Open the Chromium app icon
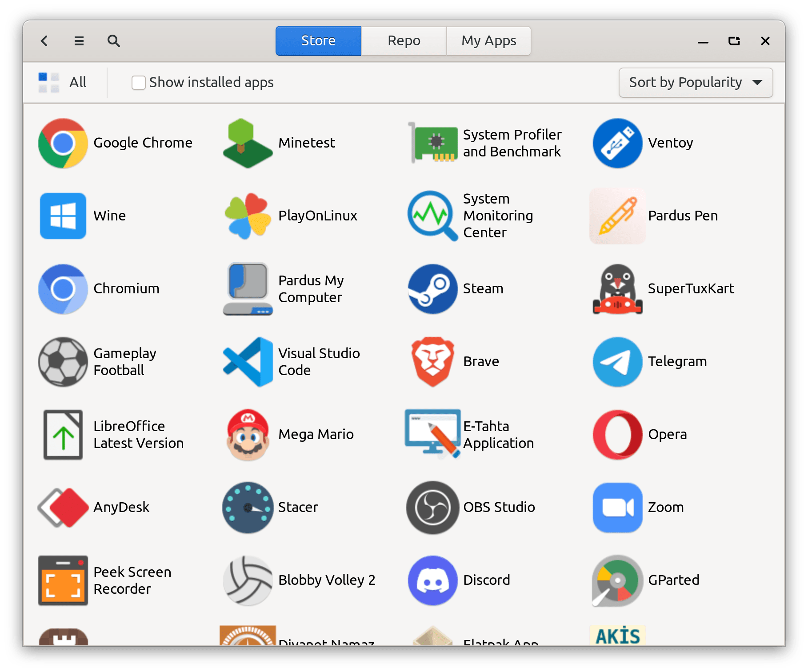Screen dimensions: 808x672 pyautogui.click(x=63, y=289)
